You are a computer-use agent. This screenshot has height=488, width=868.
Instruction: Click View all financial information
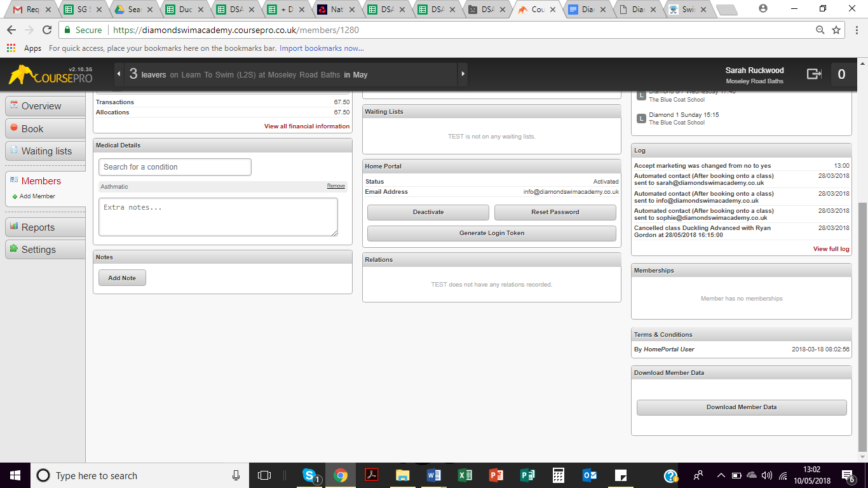tap(307, 126)
